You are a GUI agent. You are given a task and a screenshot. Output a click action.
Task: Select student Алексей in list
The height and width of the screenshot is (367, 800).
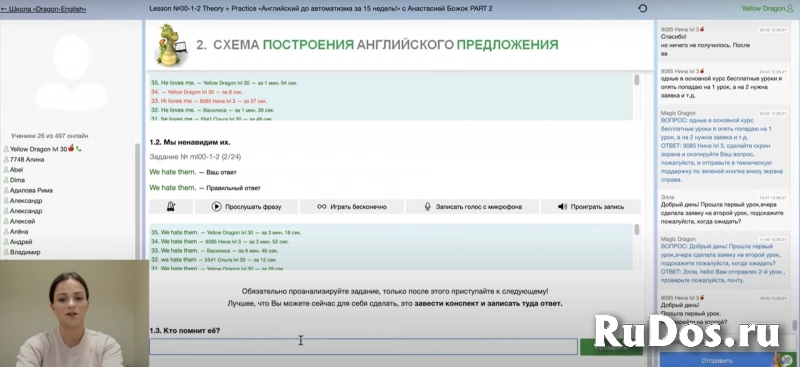[x=22, y=221]
